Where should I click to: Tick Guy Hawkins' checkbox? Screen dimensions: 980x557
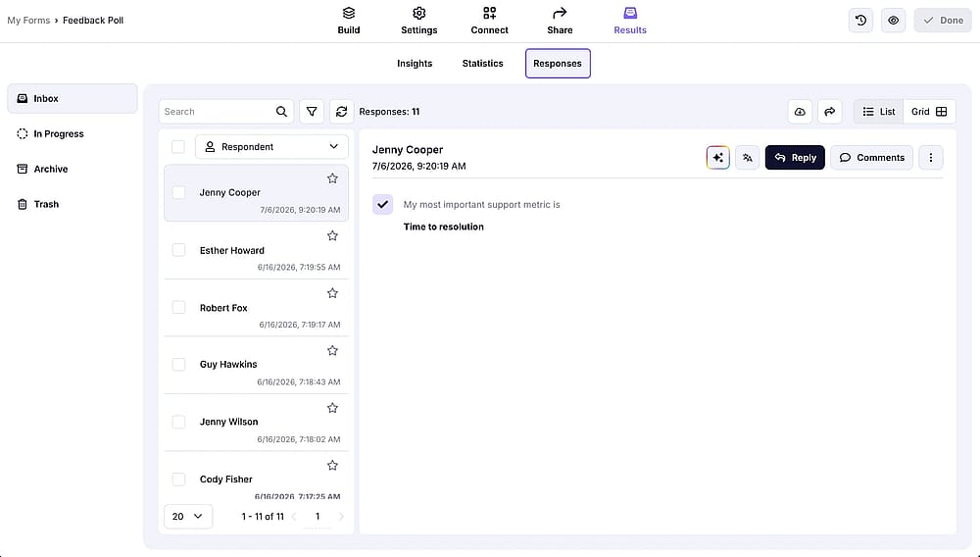click(178, 365)
